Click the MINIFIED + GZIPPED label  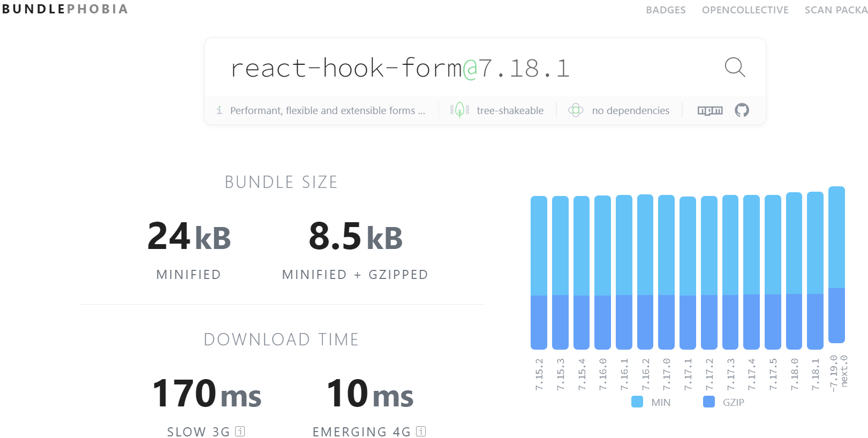[355, 275]
